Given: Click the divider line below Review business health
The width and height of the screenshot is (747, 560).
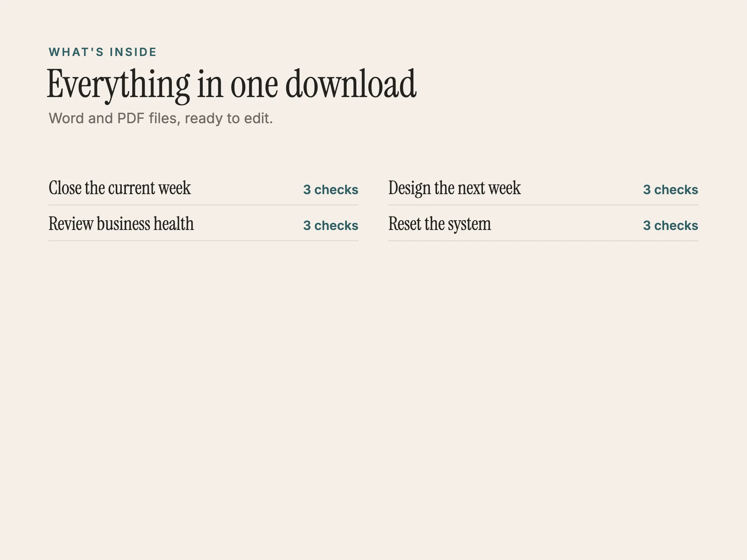Looking at the screenshot, I should pyautogui.click(x=204, y=241).
